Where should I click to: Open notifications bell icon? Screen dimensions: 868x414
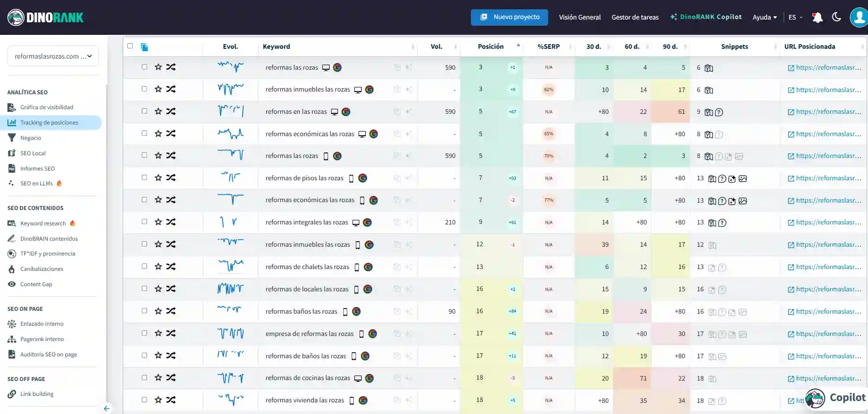pos(817,17)
